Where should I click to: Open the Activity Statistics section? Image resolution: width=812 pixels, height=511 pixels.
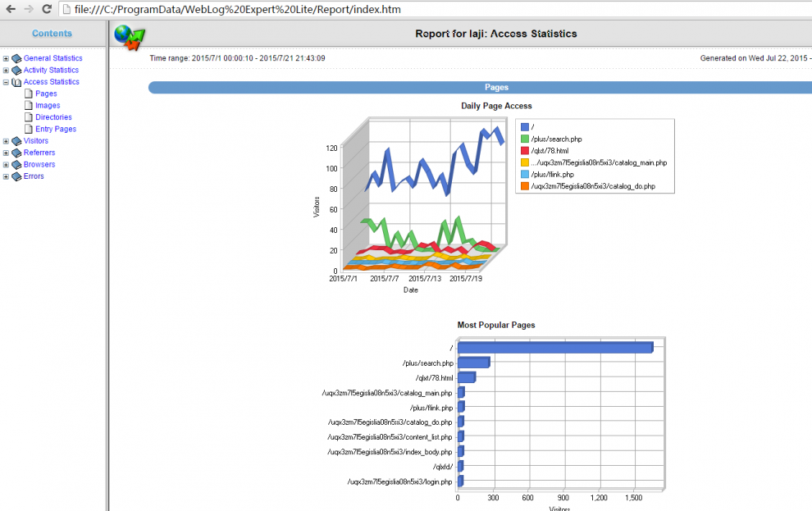coord(51,71)
